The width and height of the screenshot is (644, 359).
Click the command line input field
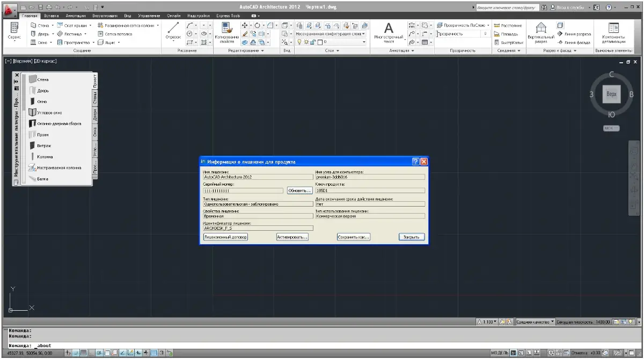tap(322, 346)
